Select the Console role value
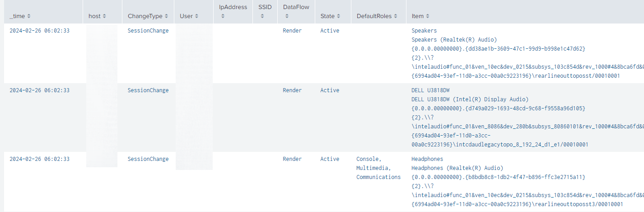The image size is (644, 212). coord(369,159)
